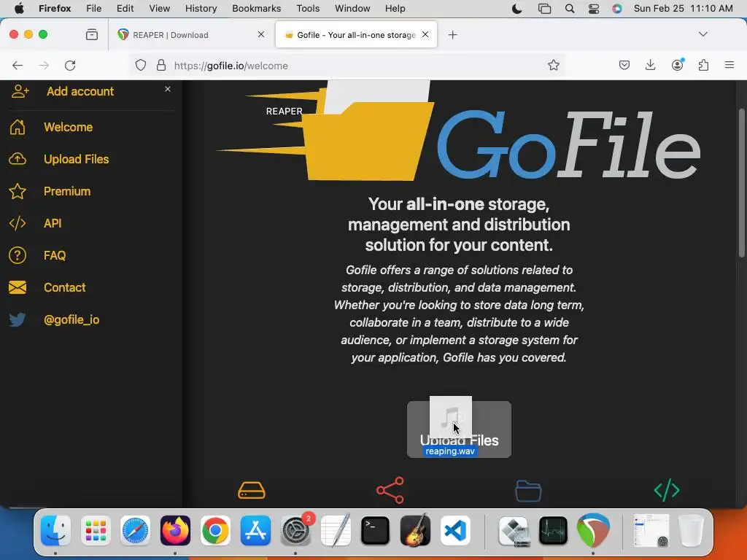Image resolution: width=747 pixels, height=560 pixels.
Task: Open System Settings from the Dock
Action: tap(296, 531)
